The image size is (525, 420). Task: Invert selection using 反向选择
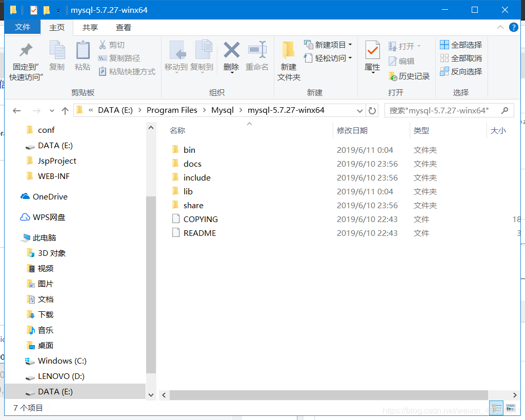[x=461, y=72]
